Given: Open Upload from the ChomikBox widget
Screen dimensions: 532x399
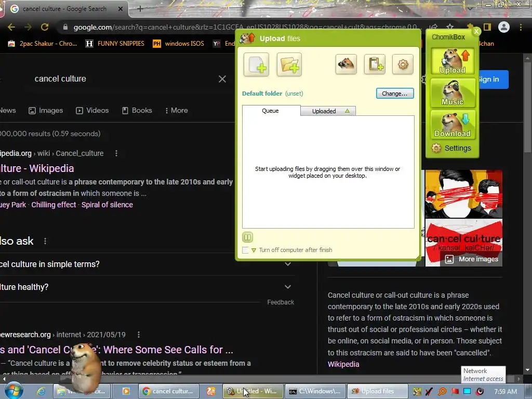Looking at the screenshot, I should click(x=453, y=61).
